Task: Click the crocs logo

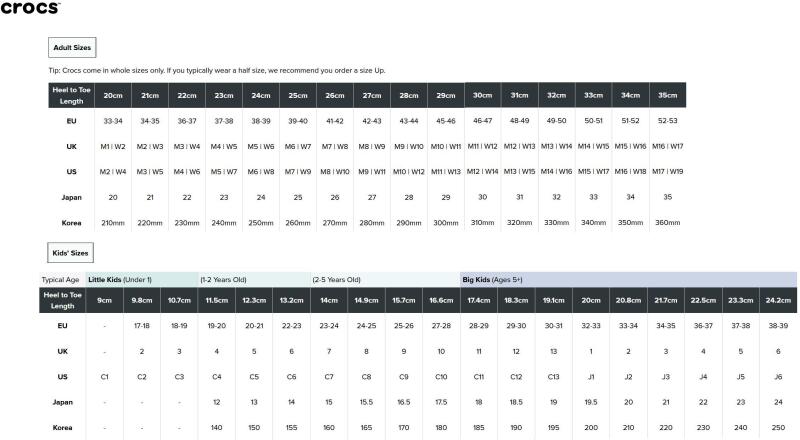Action: [30, 7]
